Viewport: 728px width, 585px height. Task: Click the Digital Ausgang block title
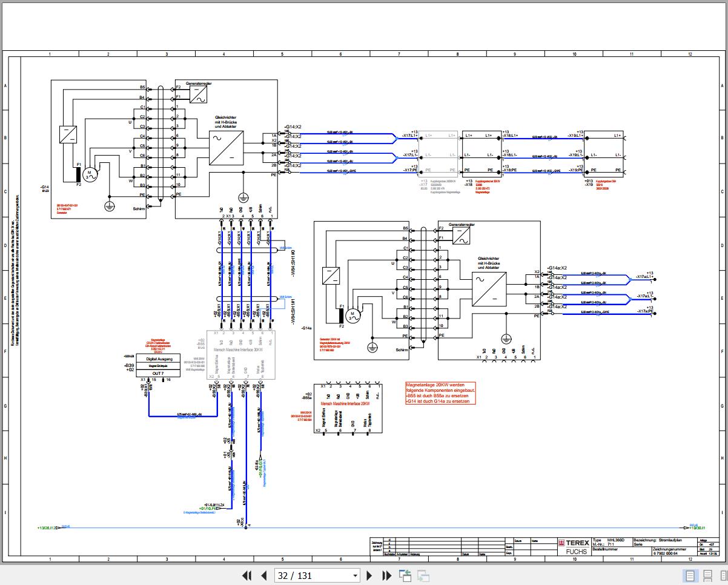pyautogui.click(x=160, y=359)
